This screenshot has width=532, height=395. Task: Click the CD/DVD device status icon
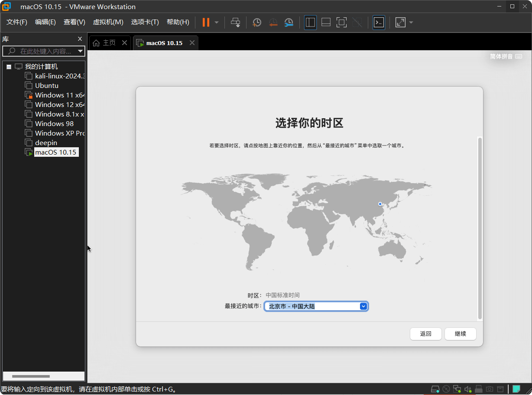(446, 389)
